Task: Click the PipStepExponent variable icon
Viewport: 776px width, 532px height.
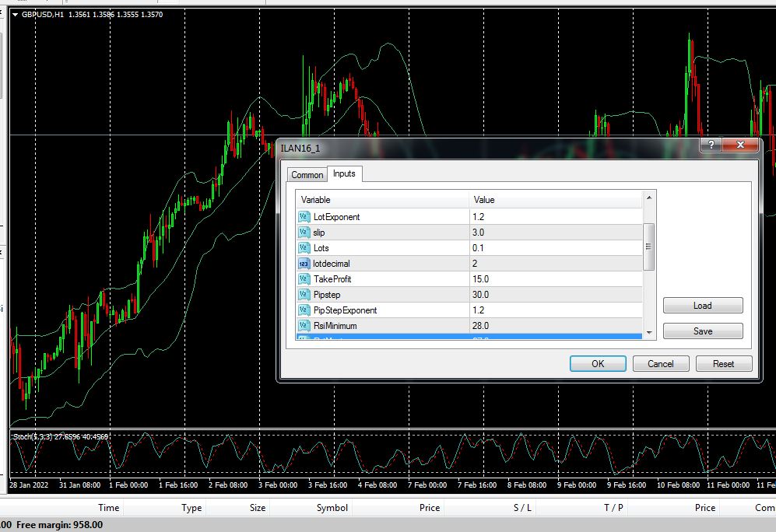Action: (304, 310)
